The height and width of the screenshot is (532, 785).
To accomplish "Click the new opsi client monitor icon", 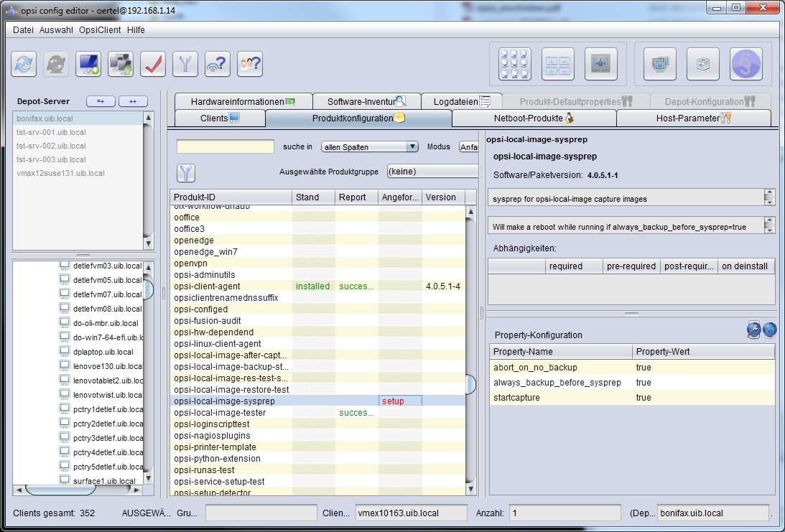I will coord(88,64).
